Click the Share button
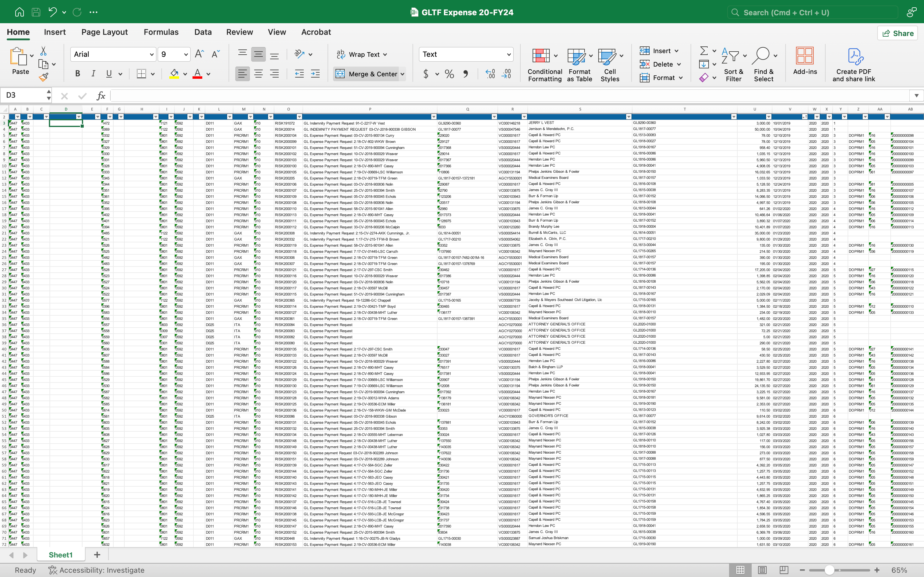The height and width of the screenshot is (577, 924). (x=898, y=33)
